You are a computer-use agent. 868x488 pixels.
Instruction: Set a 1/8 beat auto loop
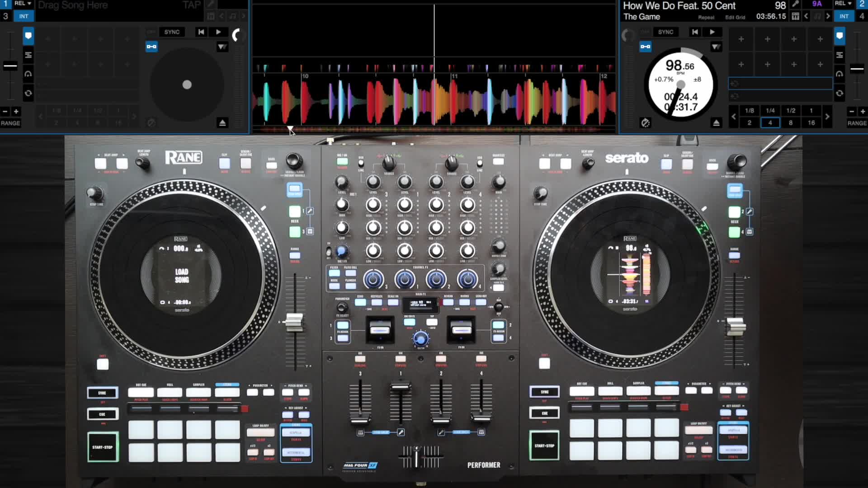pos(750,111)
